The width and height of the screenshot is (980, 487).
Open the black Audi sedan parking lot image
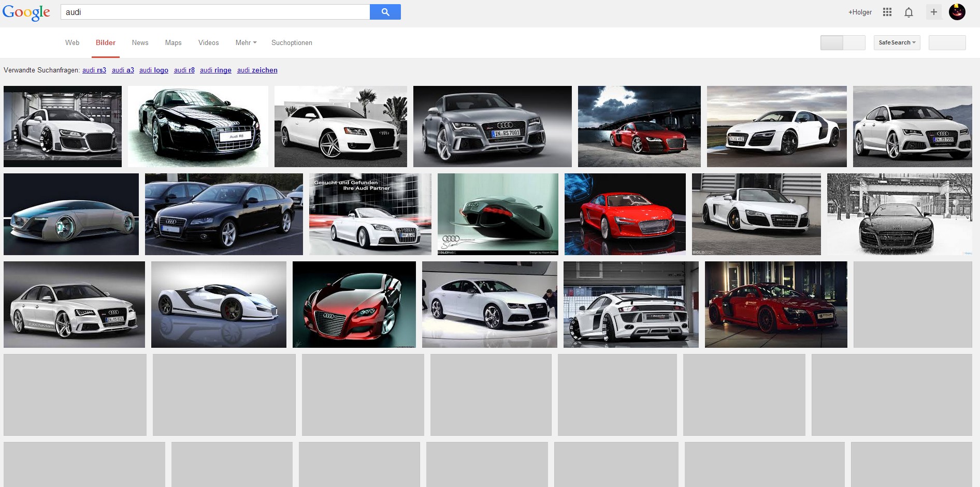(x=224, y=214)
